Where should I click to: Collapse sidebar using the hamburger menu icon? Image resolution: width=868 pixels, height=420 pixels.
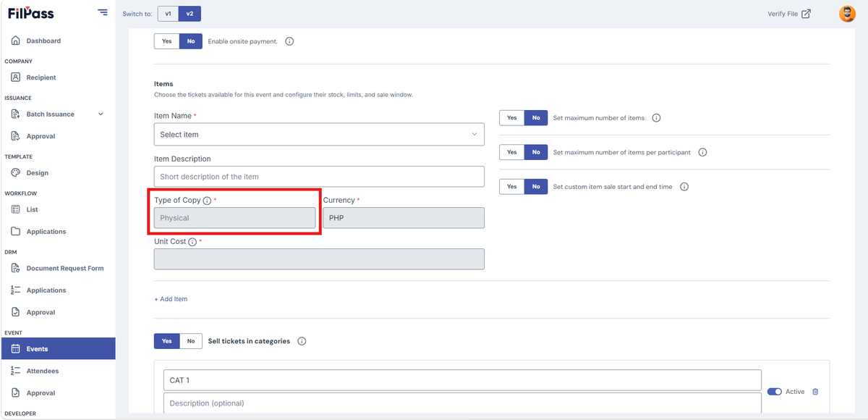click(103, 13)
